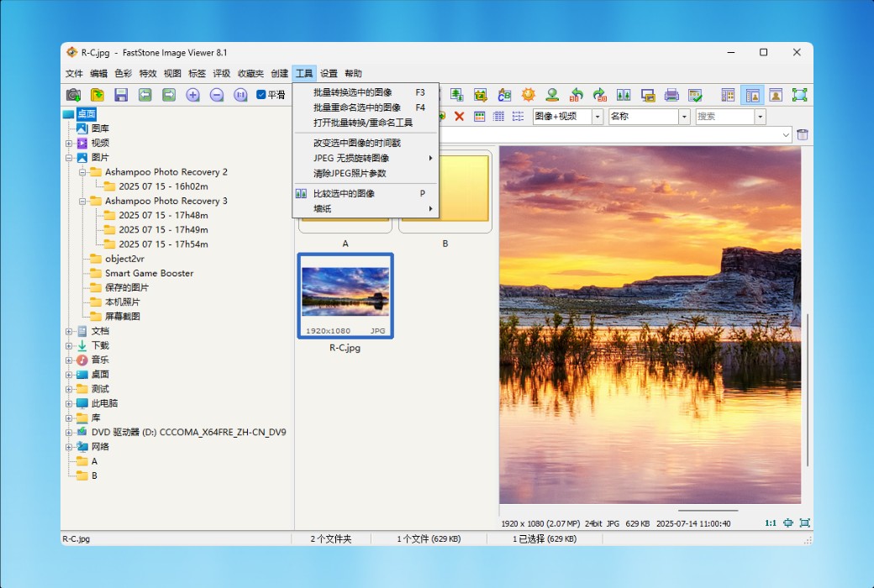Open the resize image tool icon
Screen dimensions: 874x588
(x=457, y=95)
